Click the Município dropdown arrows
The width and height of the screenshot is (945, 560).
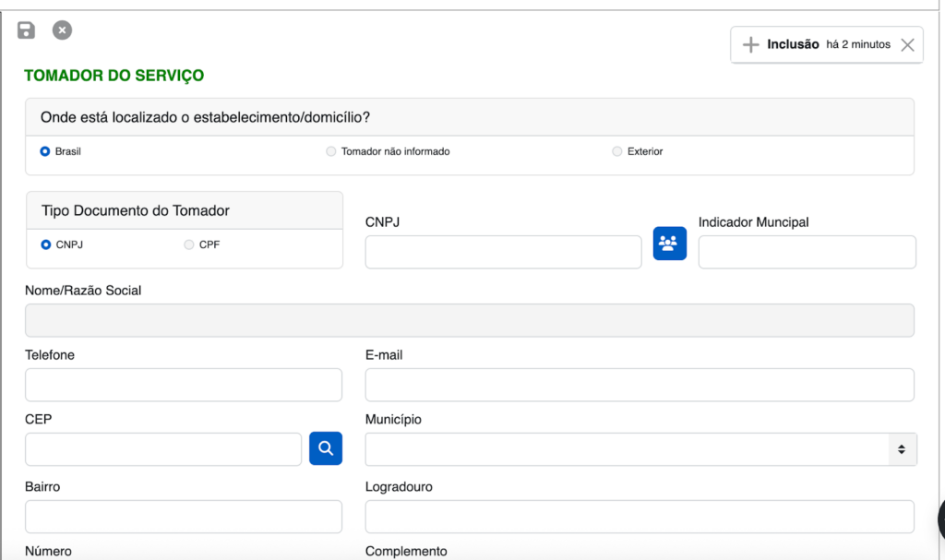pos(902,449)
